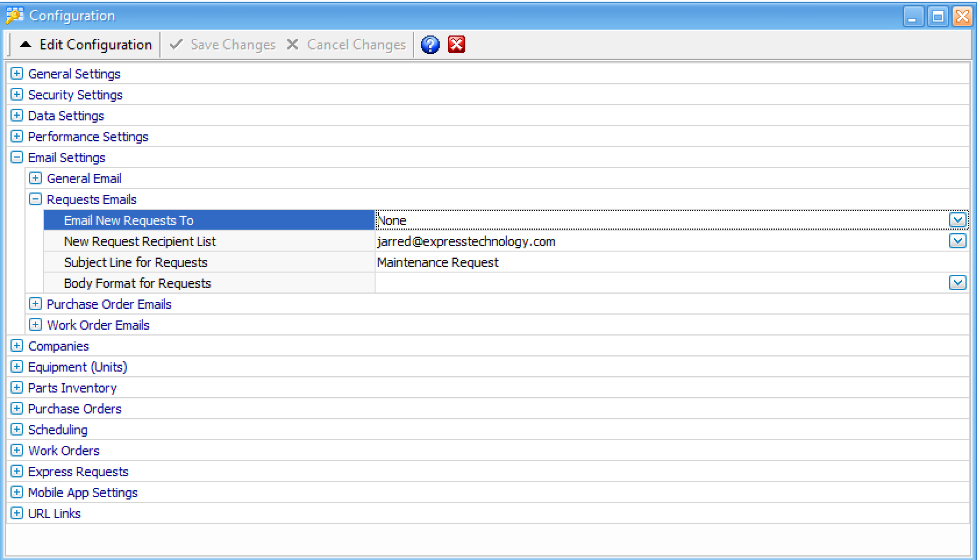980x560 pixels.
Task: Click Save Changes in the toolbar
Action: (x=222, y=45)
